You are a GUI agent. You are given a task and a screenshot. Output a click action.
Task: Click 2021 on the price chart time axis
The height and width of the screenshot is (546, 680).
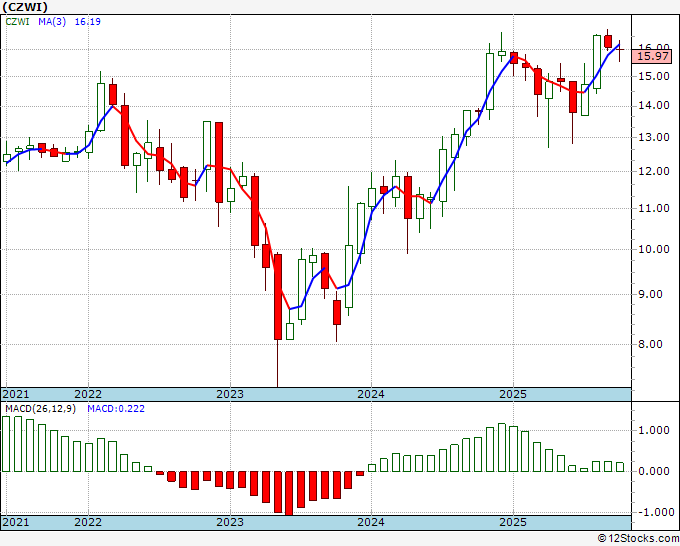point(16,394)
